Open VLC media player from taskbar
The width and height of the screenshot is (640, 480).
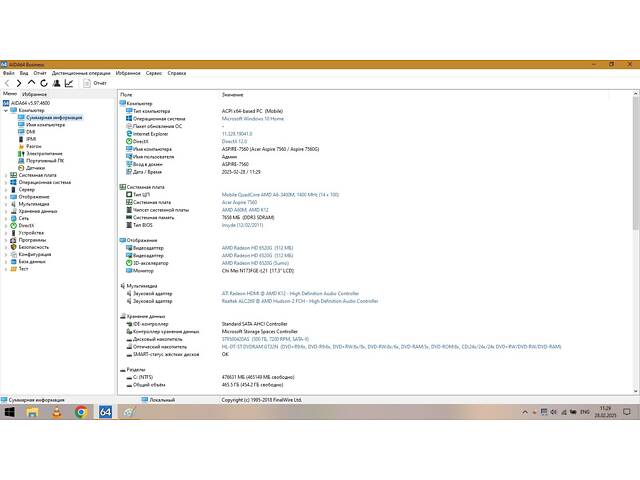[x=57, y=412]
